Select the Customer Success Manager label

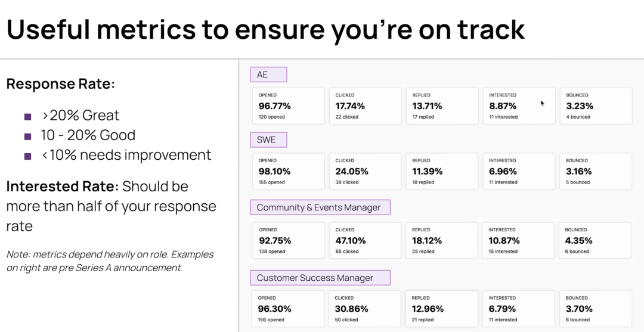point(320,278)
